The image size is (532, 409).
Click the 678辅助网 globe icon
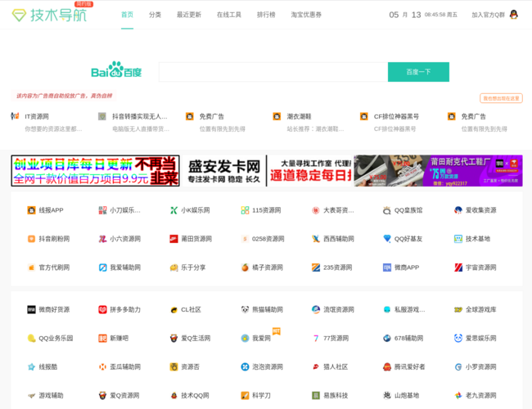click(387, 338)
